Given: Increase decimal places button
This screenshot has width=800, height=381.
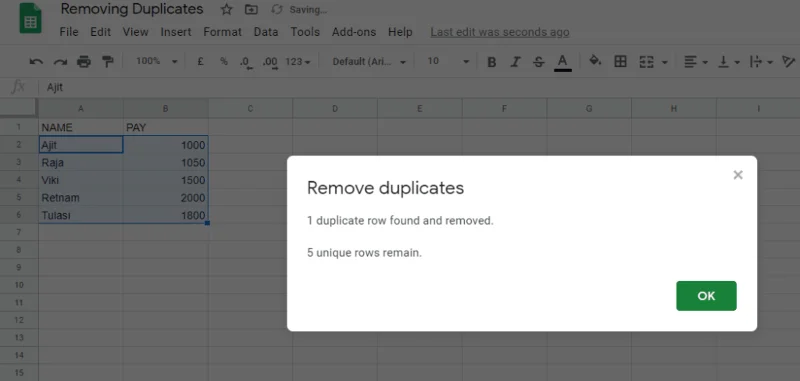Looking at the screenshot, I should click(270, 62).
